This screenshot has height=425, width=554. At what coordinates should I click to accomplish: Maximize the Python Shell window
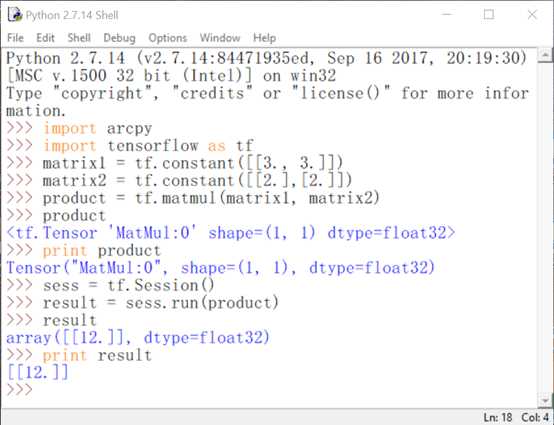tap(489, 14)
